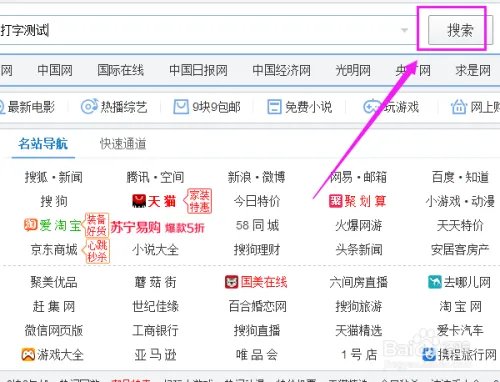Click the 免费小说 book icon
Screen dimensions: 500x382
point(274,107)
